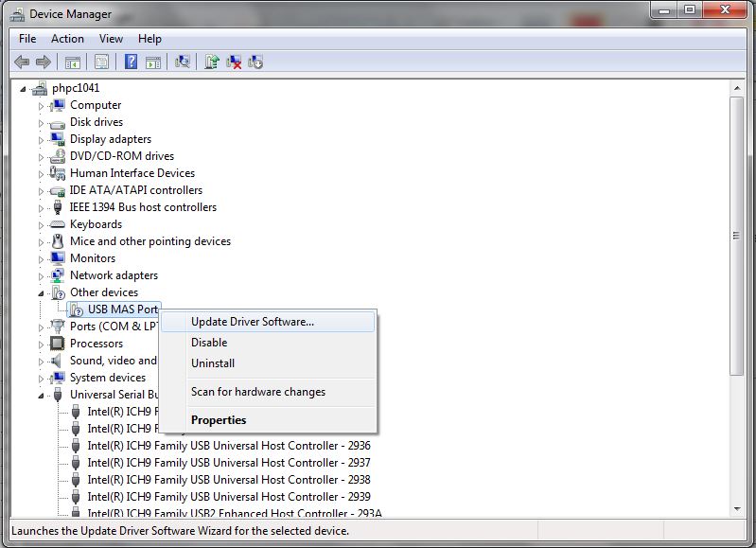The width and height of the screenshot is (756, 548).
Task: Collapse the Other devices node
Action: 41,293
